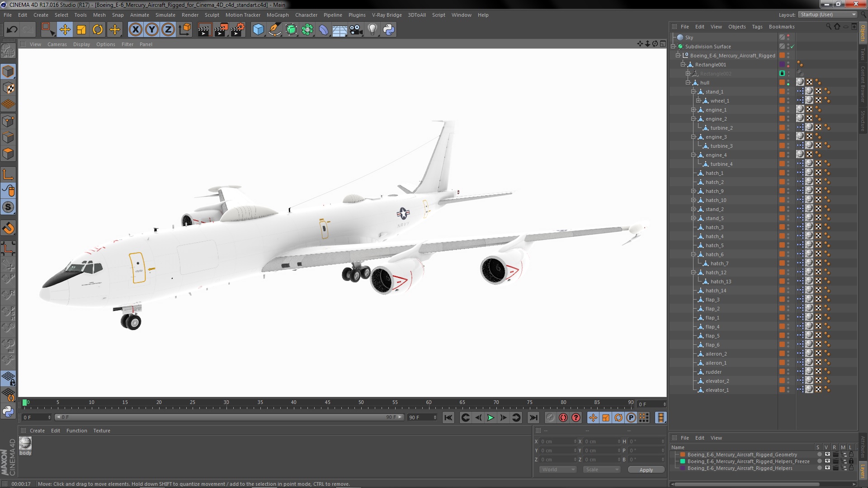Screen dimensions: 868x488
Task: Click Record Active Objects button
Action: click(x=550, y=418)
